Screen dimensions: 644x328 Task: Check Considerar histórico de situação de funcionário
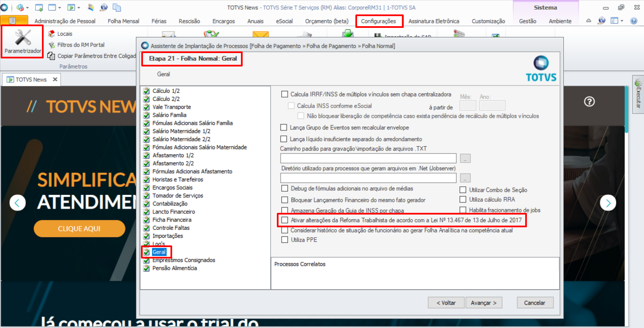(x=285, y=230)
